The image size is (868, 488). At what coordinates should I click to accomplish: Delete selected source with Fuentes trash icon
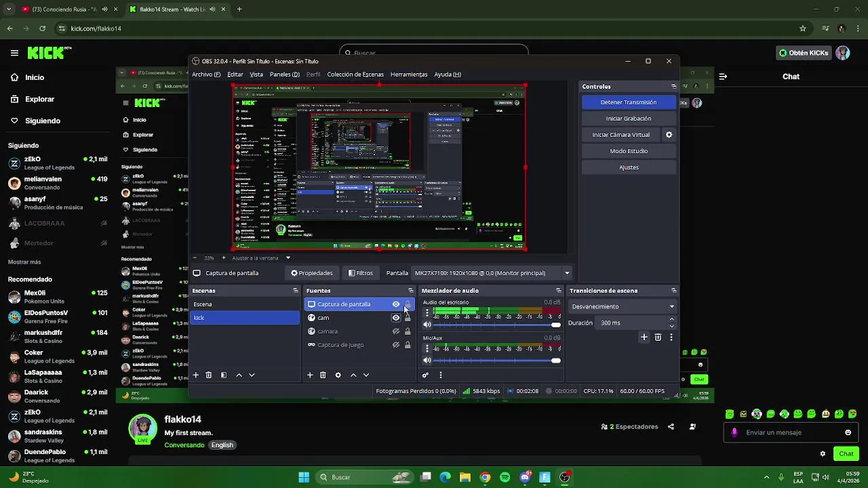pyautogui.click(x=323, y=375)
